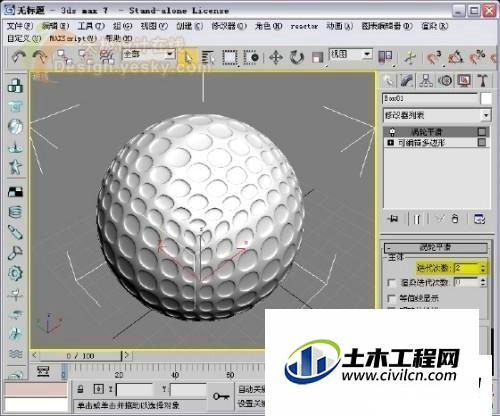Click the pink MAXScript listener mini field
Image resolution: width=500 pixels, height=416 pixels.
(36, 389)
